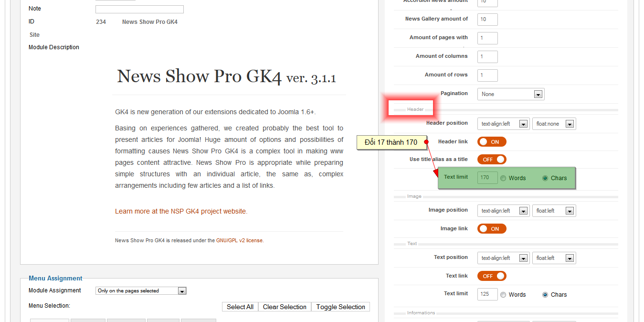Open the NSP GK4 project website link
This screenshot has height=322, width=644.
[x=181, y=211]
